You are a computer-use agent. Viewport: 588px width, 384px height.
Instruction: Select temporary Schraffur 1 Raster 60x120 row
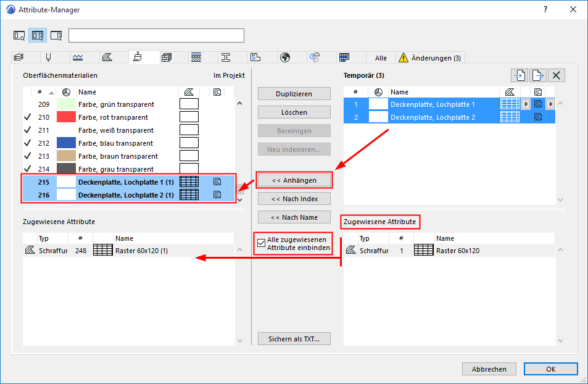449,251
